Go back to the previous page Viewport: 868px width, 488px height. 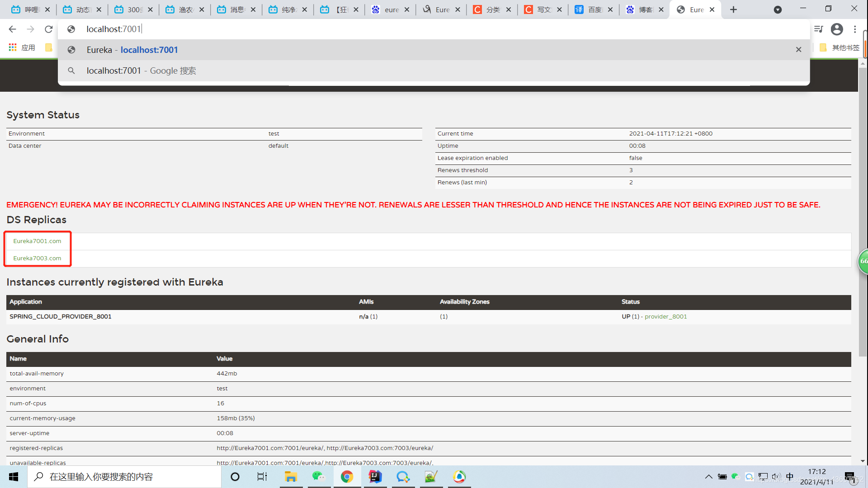(12, 29)
